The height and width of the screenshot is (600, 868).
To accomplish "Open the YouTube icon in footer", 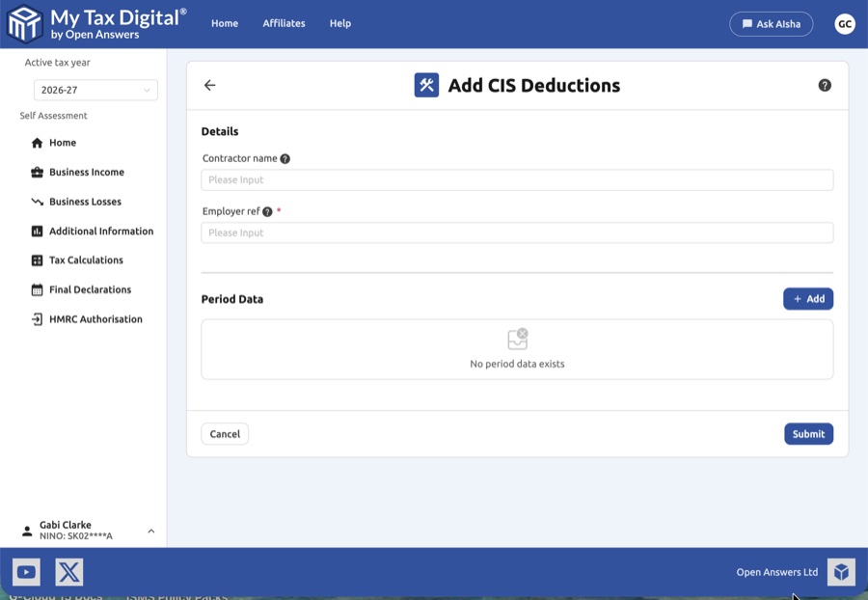I will point(26,572).
